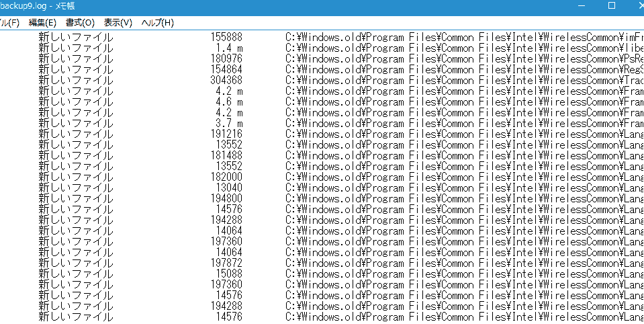The width and height of the screenshot is (644, 324).
Task: Place cursor on the 155888 file size
Action: tap(226, 37)
